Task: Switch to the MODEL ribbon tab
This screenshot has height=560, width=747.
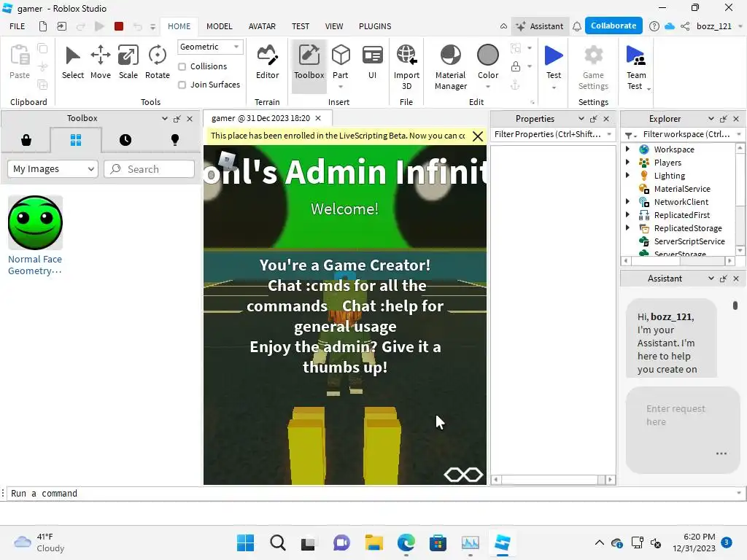Action: [x=219, y=26]
